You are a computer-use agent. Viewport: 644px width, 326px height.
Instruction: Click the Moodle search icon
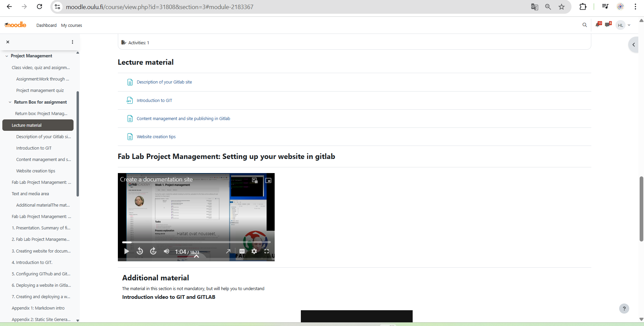point(585,25)
